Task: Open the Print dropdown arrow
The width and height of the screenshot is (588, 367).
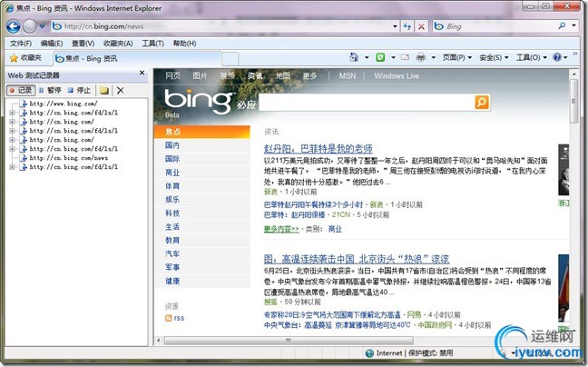Action: pyautogui.click(x=433, y=57)
